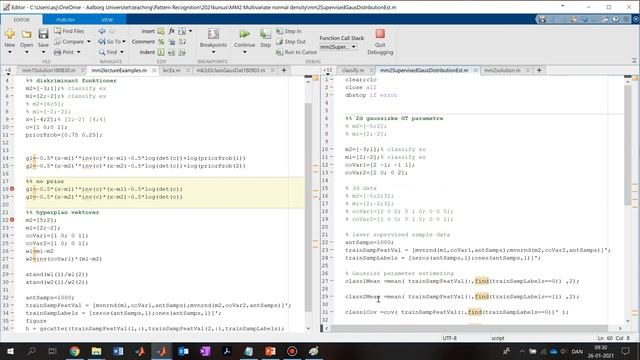
Task: Toggle breakpoint on left line 14
Action: pyautogui.click(x=12, y=158)
